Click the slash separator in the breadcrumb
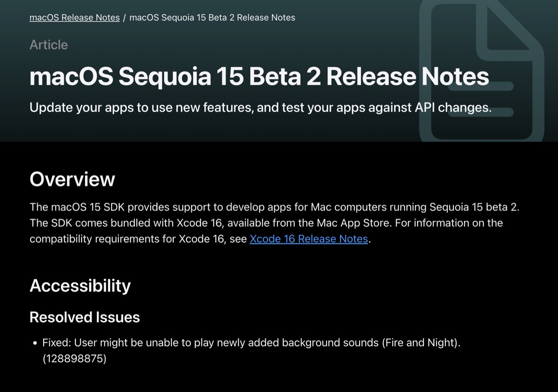Image resolution: width=558 pixels, height=392 pixels. click(x=125, y=18)
